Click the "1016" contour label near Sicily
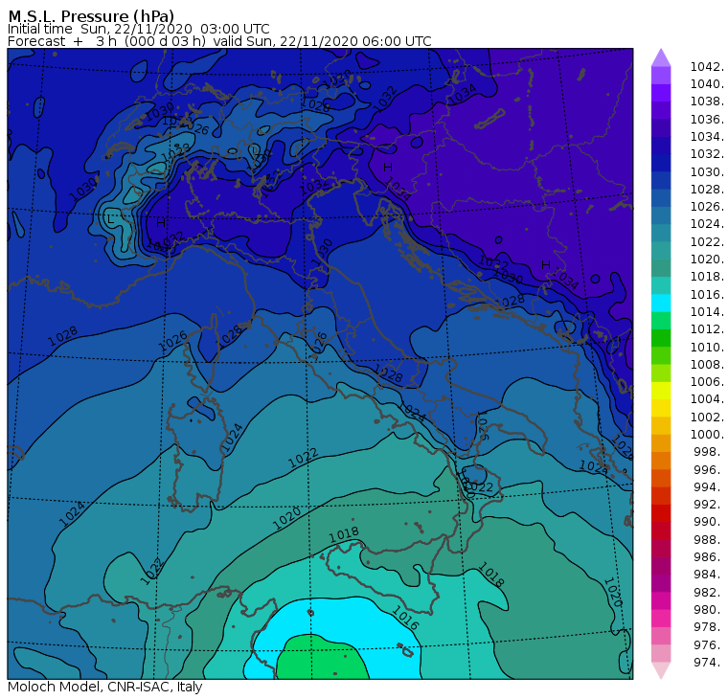This screenshot has width=728, height=700. [x=405, y=618]
